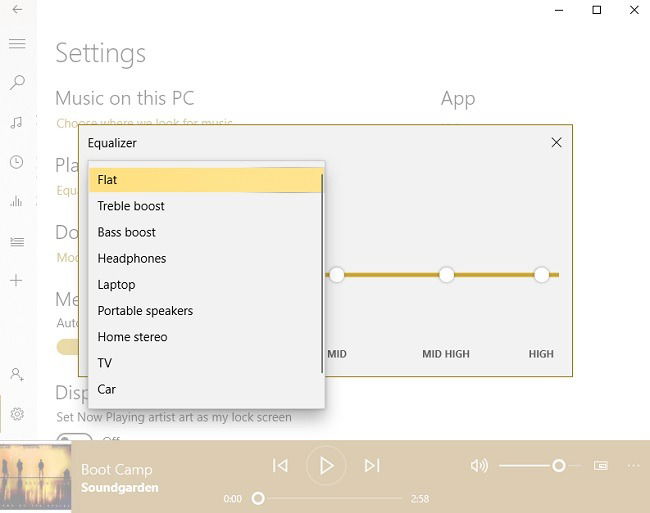
Task: Open search from the sidebar
Action: (x=17, y=82)
